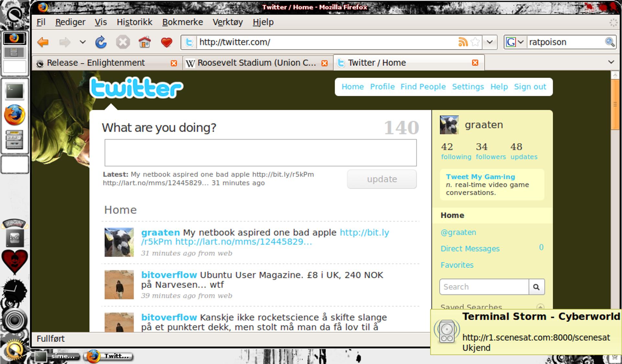Click the orange page scrollbar thumb
This screenshot has width=622, height=364.
pos(615,104)
